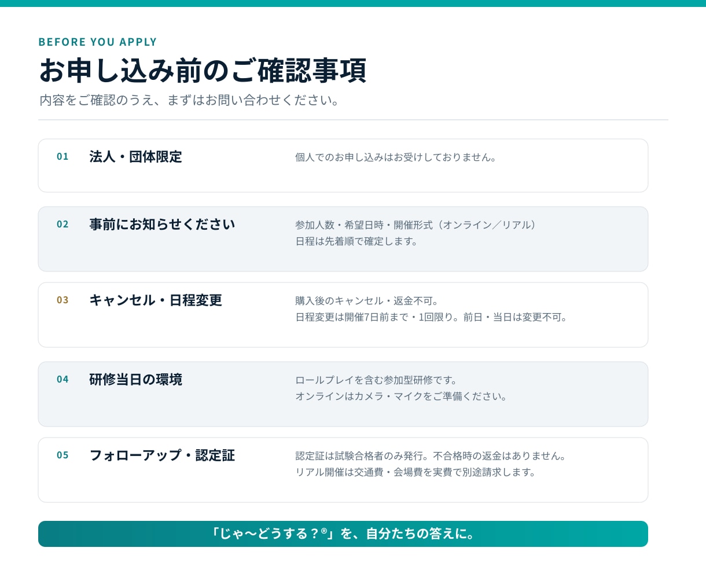The image size is (706, 588).
Task: Click the line 'ロールプレイを含む参加型研修です。'
Action: click(377, 380)
